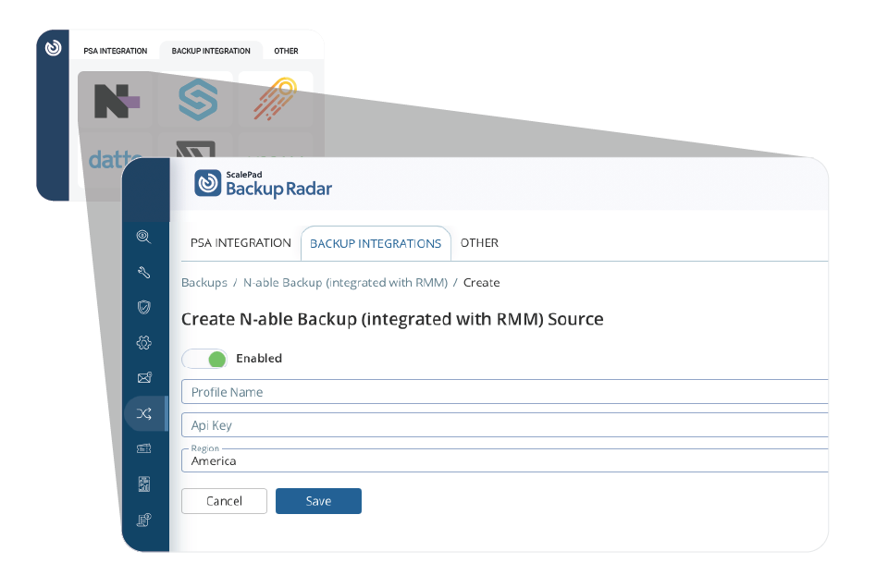
Task: Select the Datto logo tile in background window
Action: tap(115, 160)
